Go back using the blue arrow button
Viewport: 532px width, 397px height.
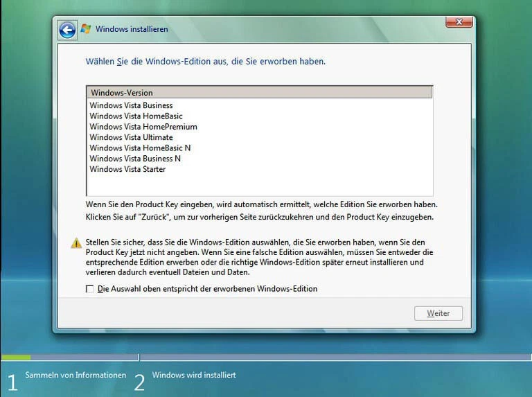(67, 30)
